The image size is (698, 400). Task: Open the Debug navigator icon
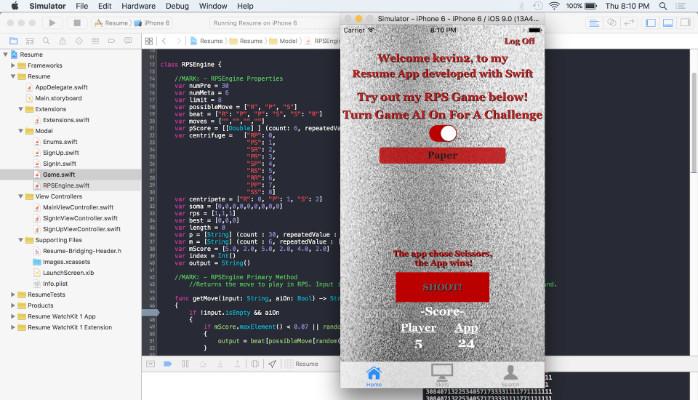95,41
